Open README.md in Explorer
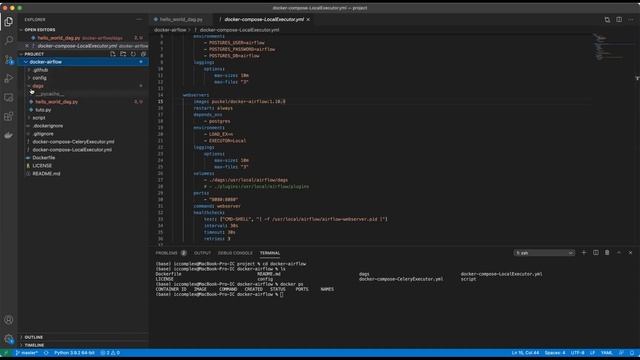This screenshot has width=640, height=360. pyautogui.click(x=46, y=173)
